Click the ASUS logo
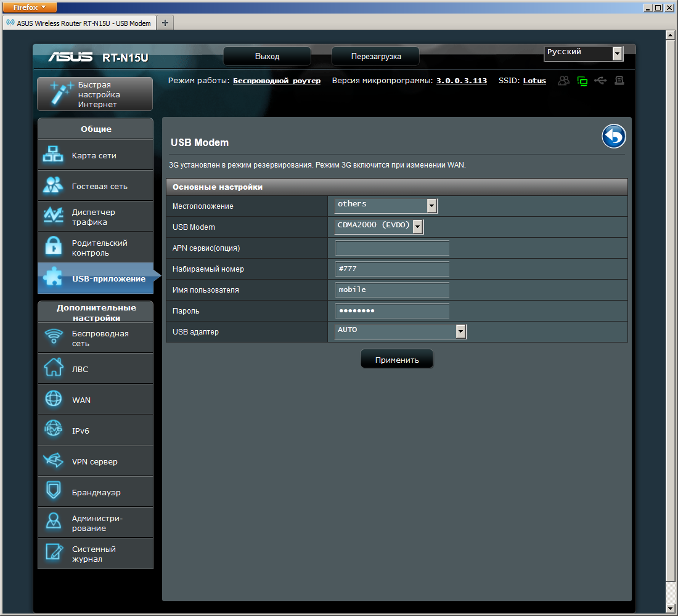Screen dimensions: 678x616 point(70,57)
